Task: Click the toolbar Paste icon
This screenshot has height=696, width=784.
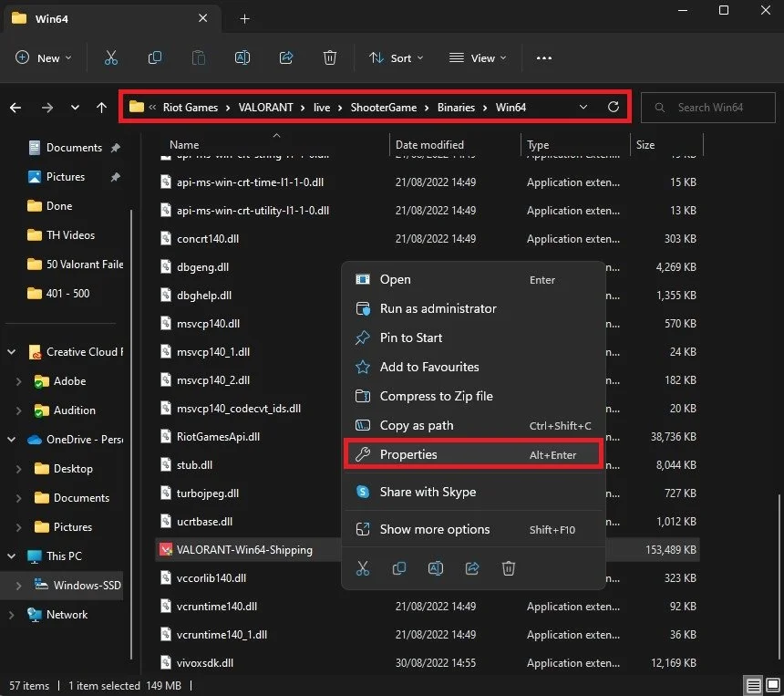Action: point(199,57)
